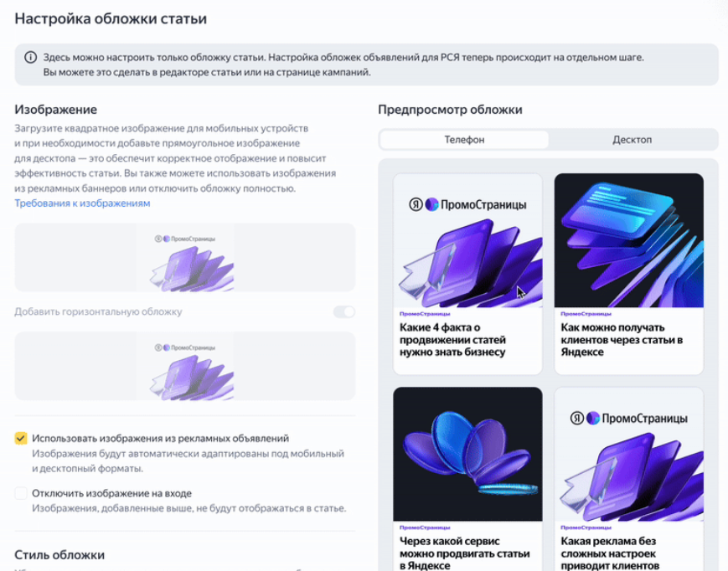Image resolution: width=728 pixels, height=571 pixels.
Task: Open the «Требования к изображениям» link
Action: [80, 203]
